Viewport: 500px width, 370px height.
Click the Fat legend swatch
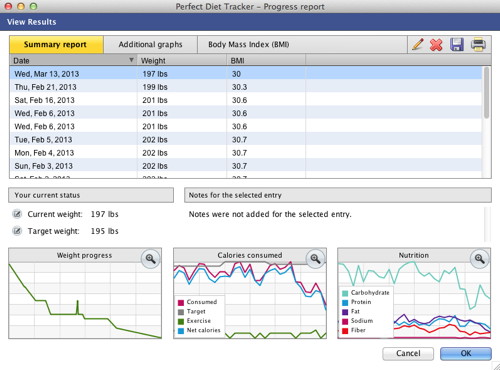click(345, 312)
